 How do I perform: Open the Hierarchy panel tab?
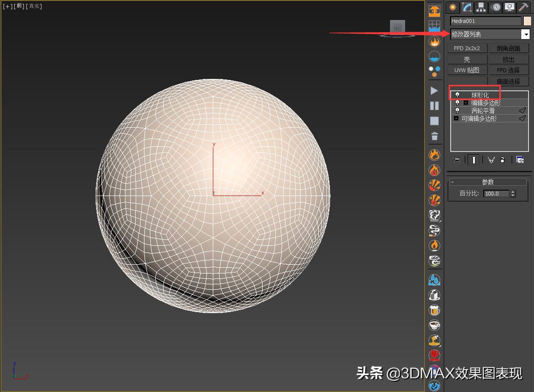[481, 7]
